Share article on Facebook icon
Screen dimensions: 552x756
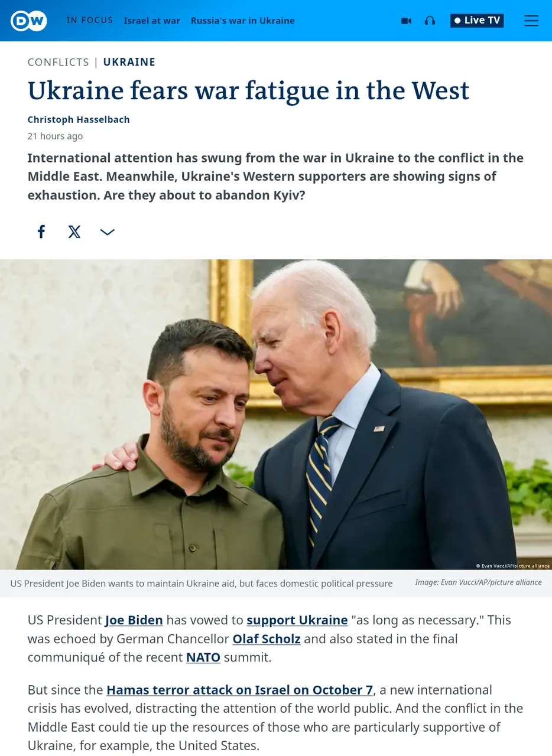pyautogui.click(x=41, y=232)
